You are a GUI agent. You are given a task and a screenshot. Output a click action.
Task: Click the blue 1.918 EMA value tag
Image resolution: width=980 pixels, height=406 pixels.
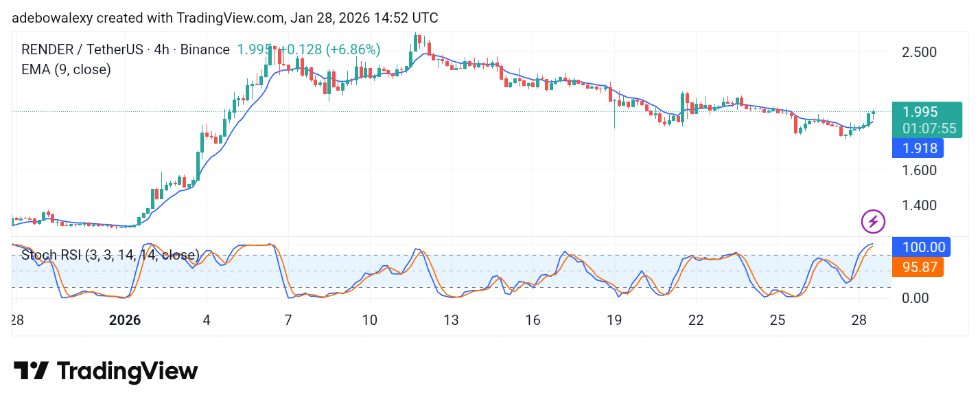917,148
